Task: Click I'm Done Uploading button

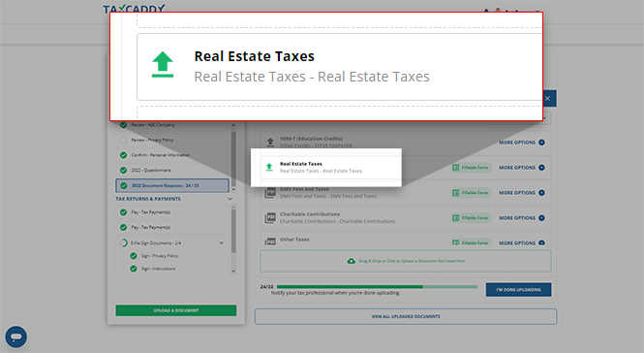Action: point(518,290)
